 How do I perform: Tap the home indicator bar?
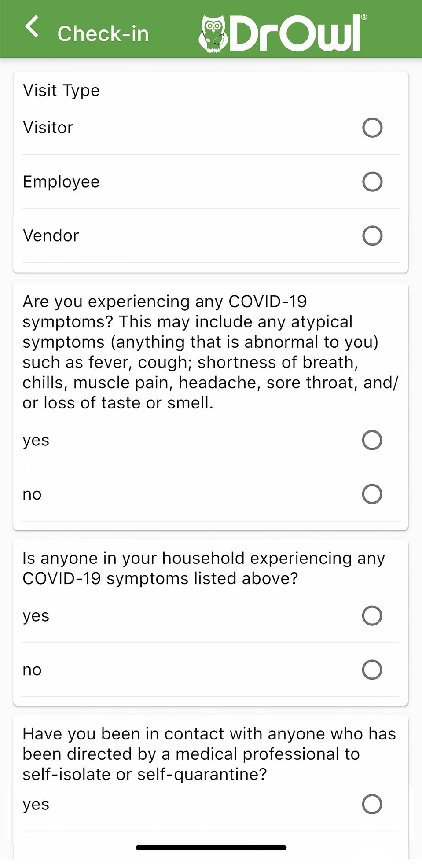[x=211, y=847]
